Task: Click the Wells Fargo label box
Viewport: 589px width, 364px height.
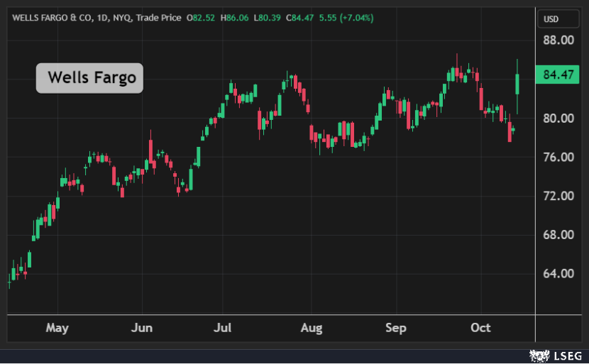Action: [x=90, y=77]
